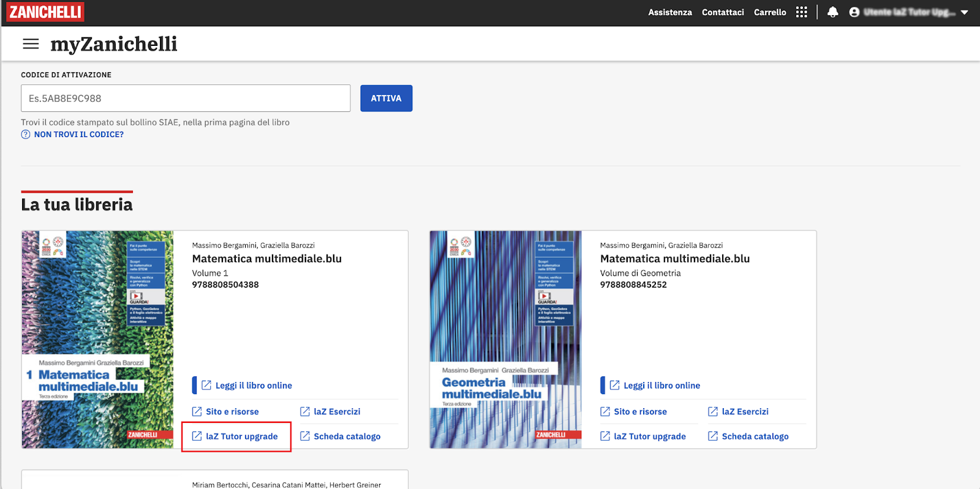The image size is (980, 489).
Task: Open laZ Tutor upgrade for Volume 1
Action: pyautogui.click(x=235, y=436)
